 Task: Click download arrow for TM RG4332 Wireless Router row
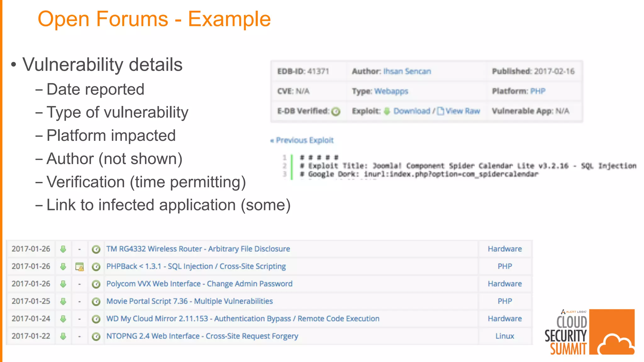pos(63,249)
